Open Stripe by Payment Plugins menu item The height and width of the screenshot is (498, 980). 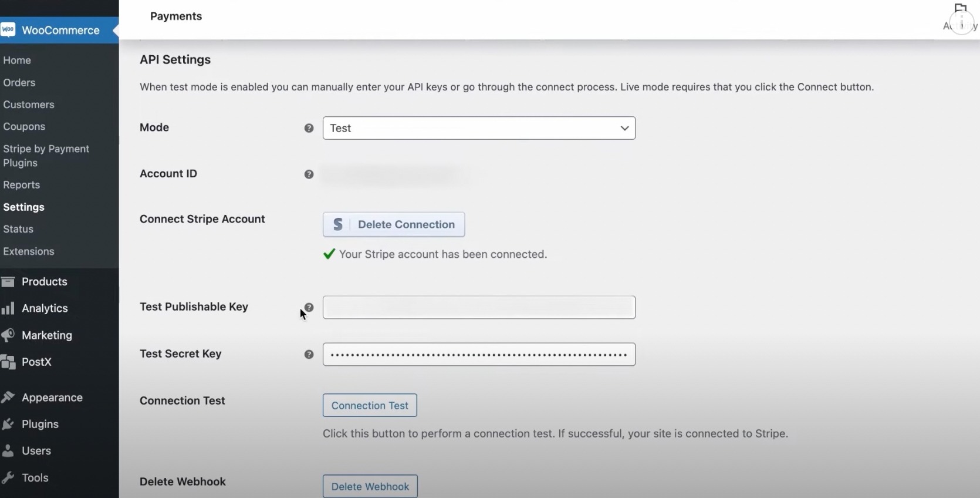46,156
